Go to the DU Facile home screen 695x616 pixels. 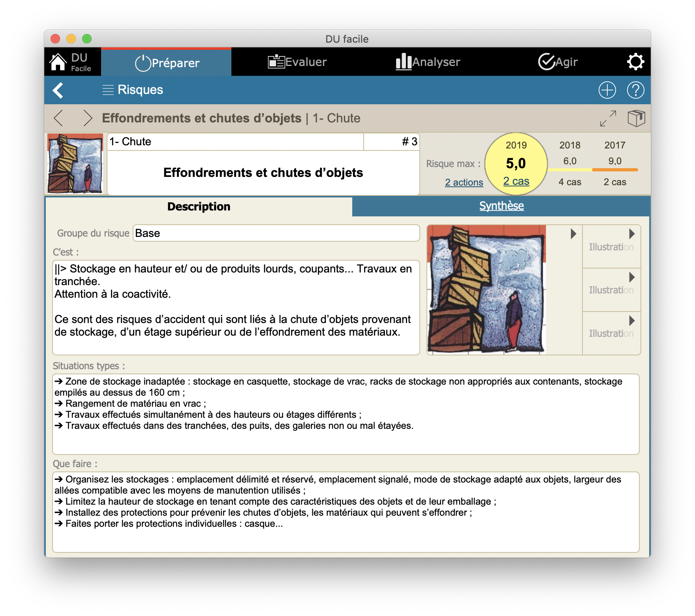[70, 62]
